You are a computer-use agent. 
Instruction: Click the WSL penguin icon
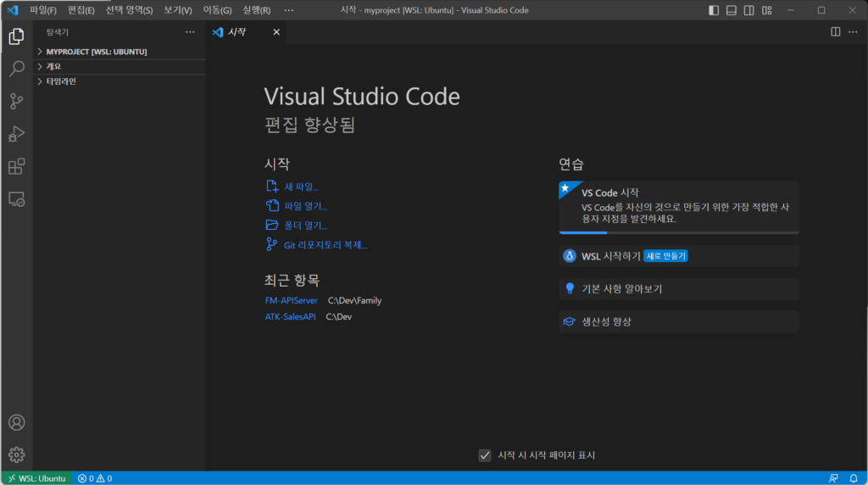coord(570,256)
